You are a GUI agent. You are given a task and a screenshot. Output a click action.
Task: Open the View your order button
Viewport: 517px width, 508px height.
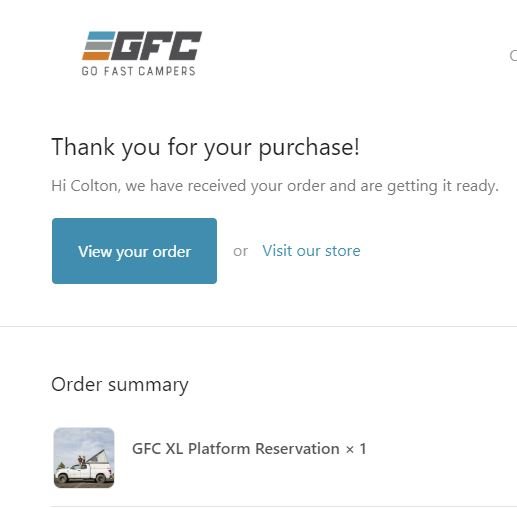tap(134, 251)
